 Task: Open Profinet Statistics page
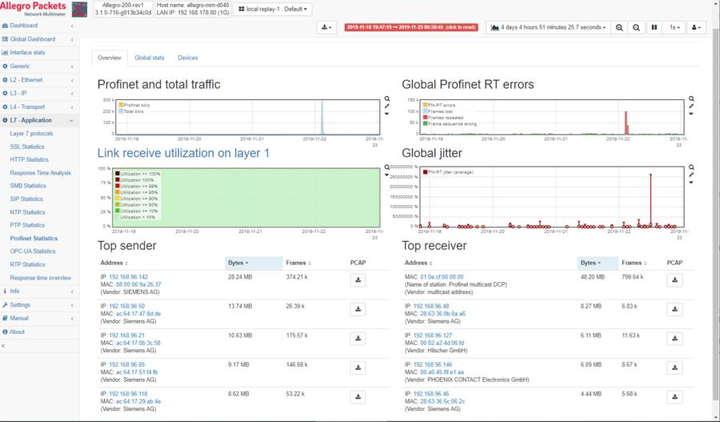tap(34, 238)
